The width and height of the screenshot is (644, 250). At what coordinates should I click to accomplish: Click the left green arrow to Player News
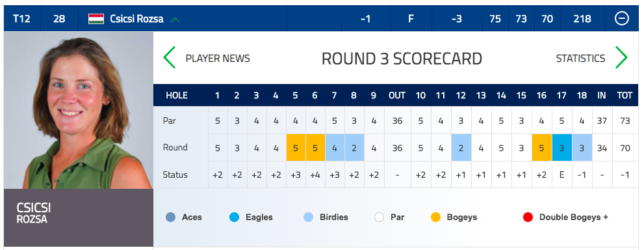[169, 57]
